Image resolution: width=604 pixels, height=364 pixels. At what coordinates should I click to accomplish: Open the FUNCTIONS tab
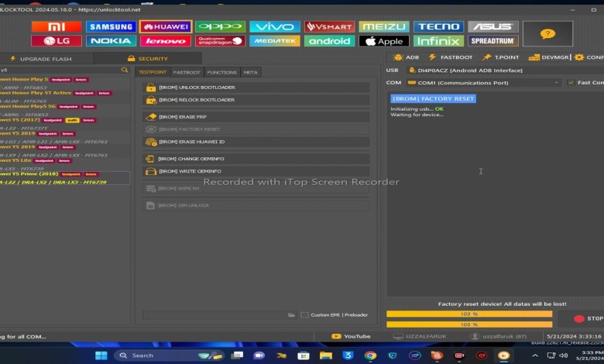coord(222,72)
